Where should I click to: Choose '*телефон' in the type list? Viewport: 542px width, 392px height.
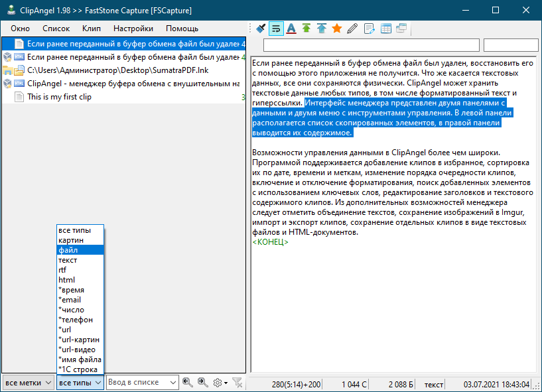pos(80,320)
